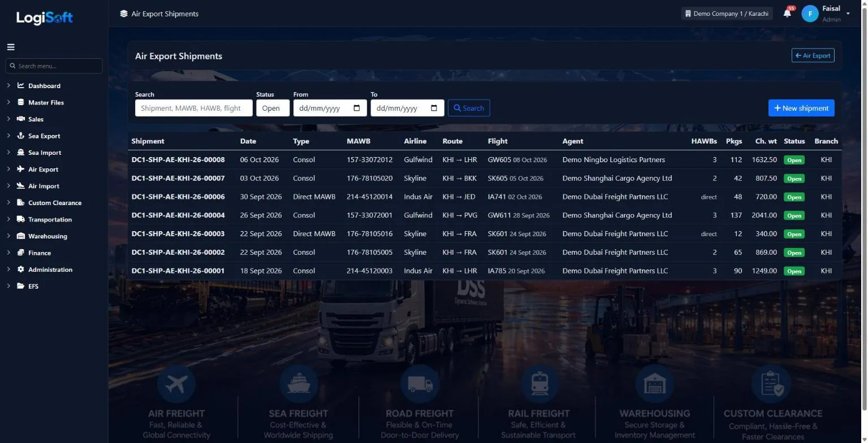Open the Transportation sidebar menu
This screenshot has width=868, height=443.
(x=50, y=219)
